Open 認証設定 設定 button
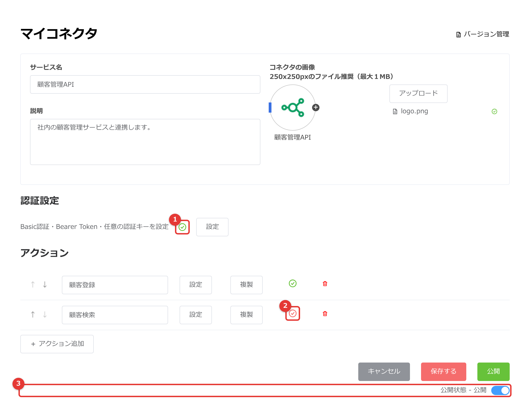530x420 pixels. [x=212, y=227]
